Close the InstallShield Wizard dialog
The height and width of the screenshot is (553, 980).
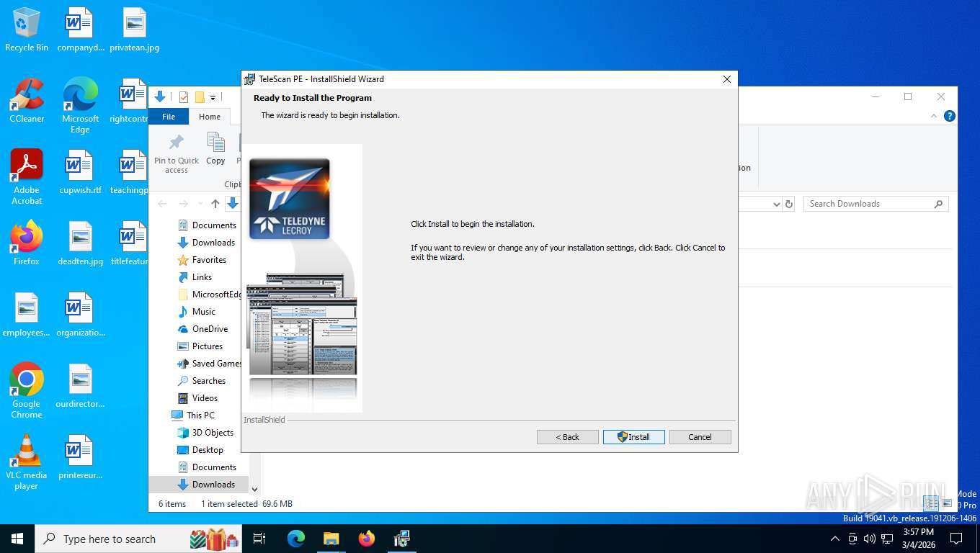click(x=726, y=79)
